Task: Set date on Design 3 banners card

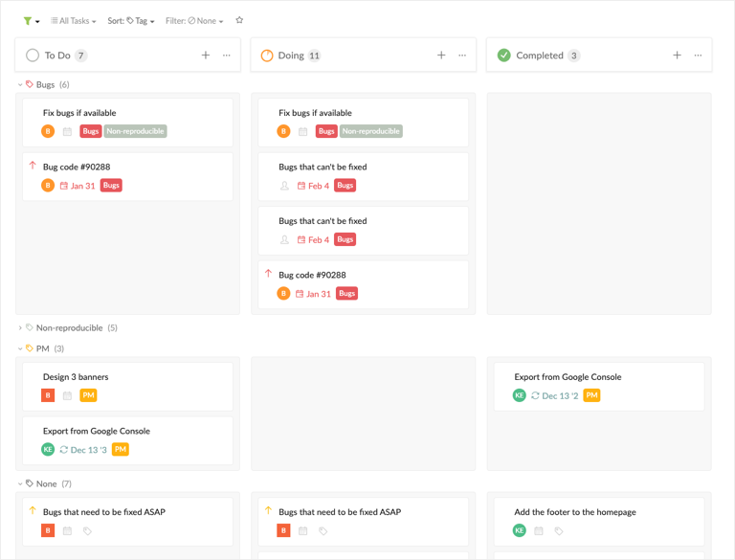Action: [68, 396]
